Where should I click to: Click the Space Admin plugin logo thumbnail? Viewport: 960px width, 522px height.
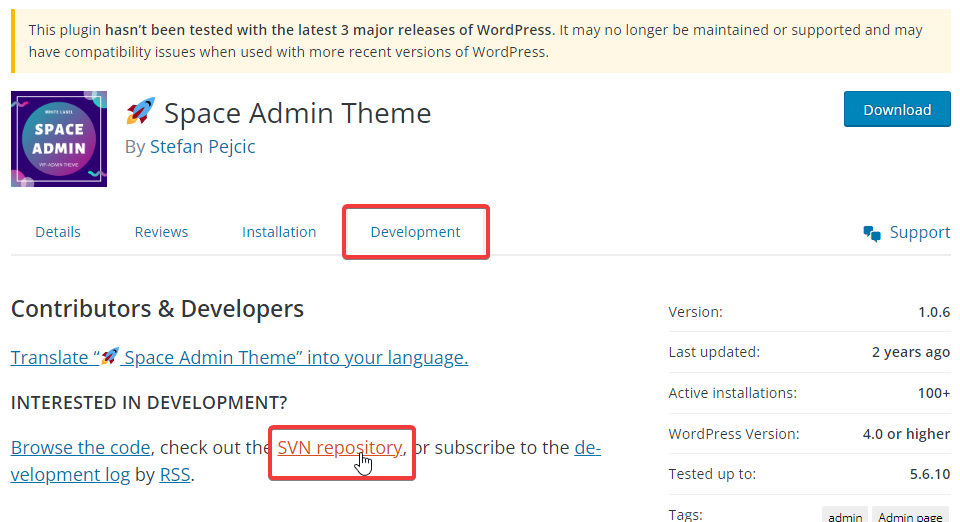[x=59, y=139]
